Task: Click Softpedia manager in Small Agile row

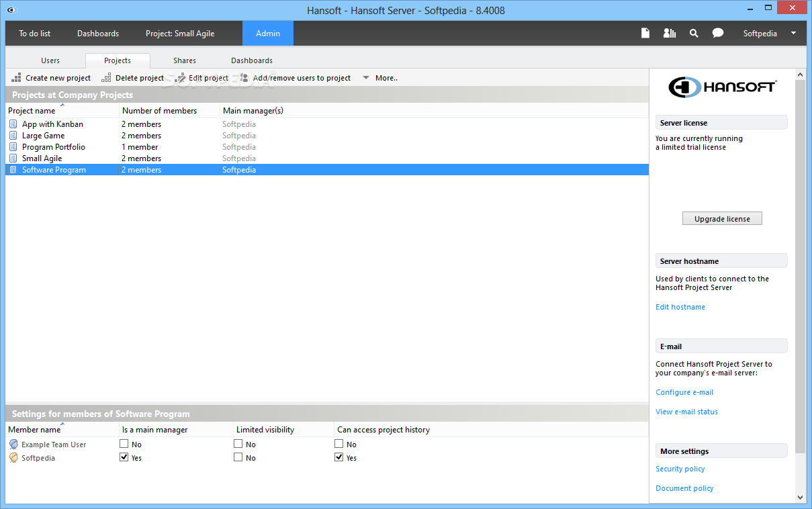Action: 239,158
